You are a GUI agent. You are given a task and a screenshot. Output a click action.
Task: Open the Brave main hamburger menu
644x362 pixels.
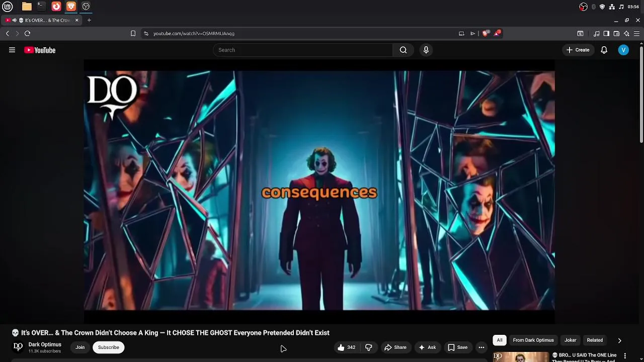[636, 34]
